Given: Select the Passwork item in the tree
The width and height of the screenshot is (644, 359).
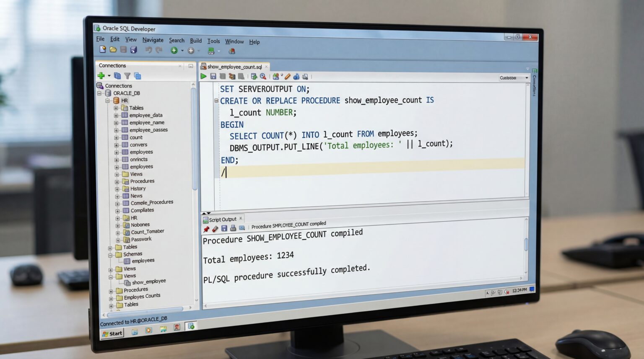Looking at the screenshot, I should pyautogui.click(x=141, y=239).
